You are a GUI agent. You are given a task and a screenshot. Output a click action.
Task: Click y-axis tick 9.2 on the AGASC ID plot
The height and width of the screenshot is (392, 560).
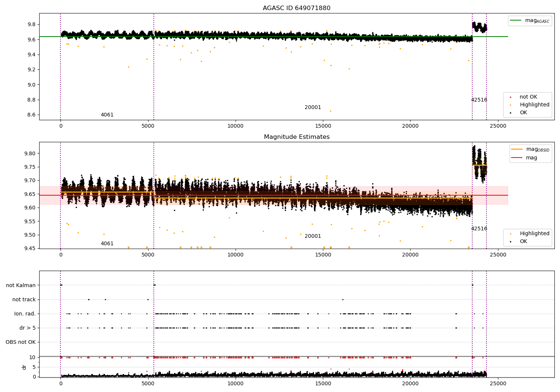click(31, 70)
